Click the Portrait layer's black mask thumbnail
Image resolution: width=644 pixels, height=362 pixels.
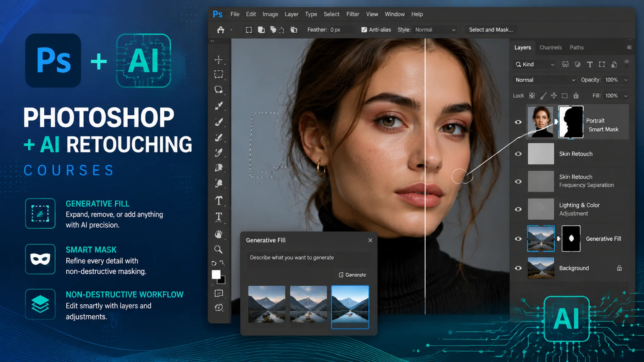[571, 122]
